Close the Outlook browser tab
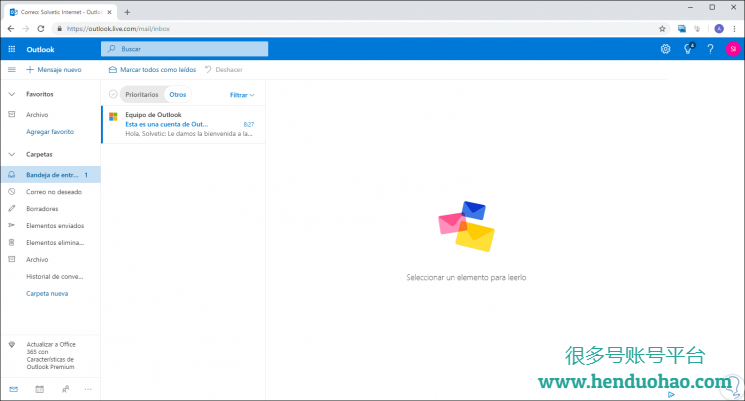 tap(109, 12)
